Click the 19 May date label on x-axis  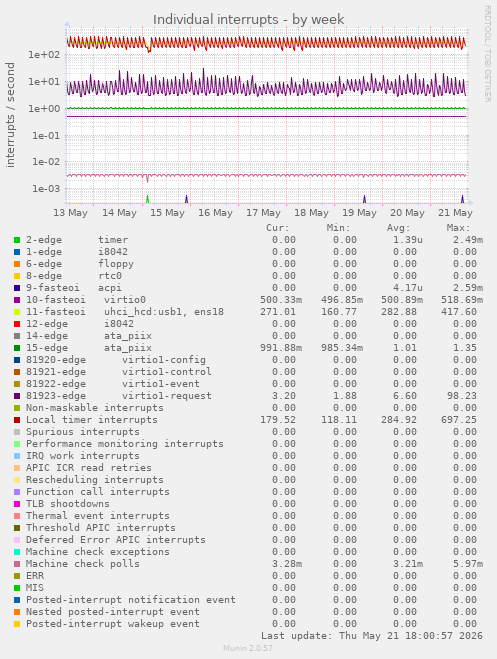pyautogui.click(x=359, y=213)
